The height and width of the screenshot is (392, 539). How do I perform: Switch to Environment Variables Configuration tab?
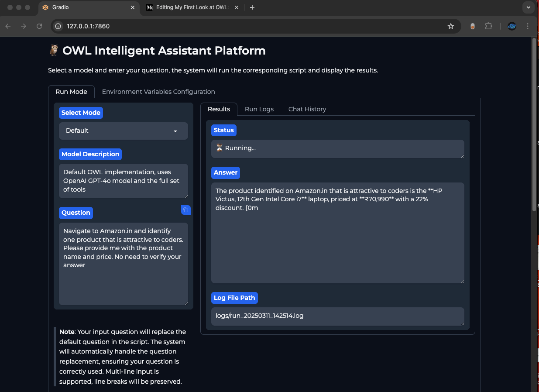[158, 92]
